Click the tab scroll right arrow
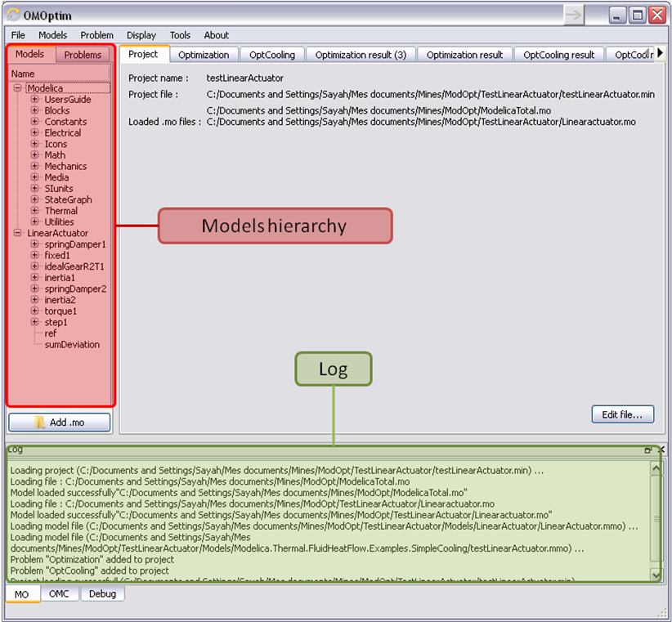The width and height of the screenshot is (672, 622). pyautogui.click(x=660, y=54)
